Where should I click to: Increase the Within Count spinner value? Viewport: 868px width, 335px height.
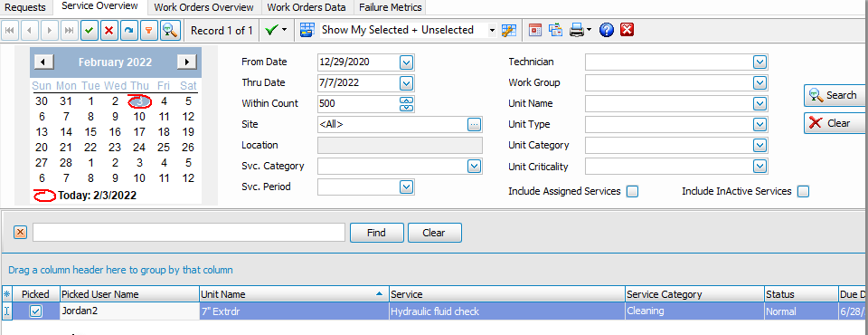coord(407,100)
